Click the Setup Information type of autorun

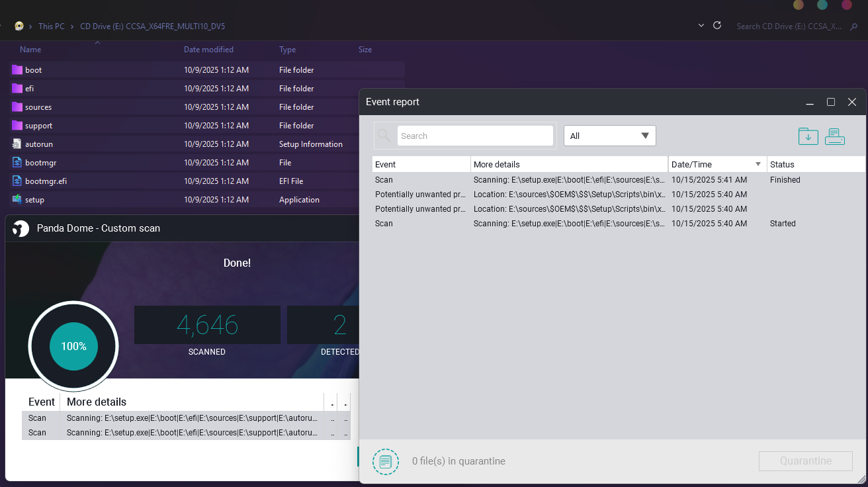point(311,144)
